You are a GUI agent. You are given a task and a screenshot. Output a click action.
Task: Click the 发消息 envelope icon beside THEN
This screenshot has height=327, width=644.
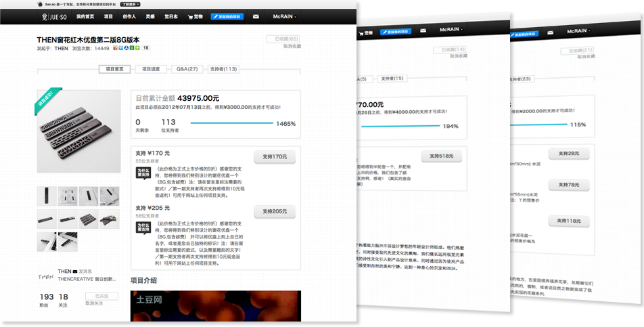pos(75,271)
